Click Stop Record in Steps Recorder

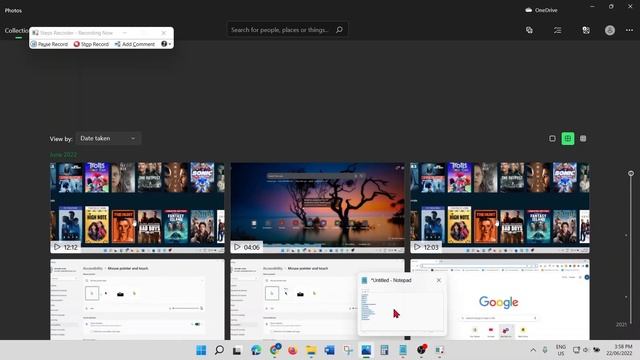click(x=91, y=44)
